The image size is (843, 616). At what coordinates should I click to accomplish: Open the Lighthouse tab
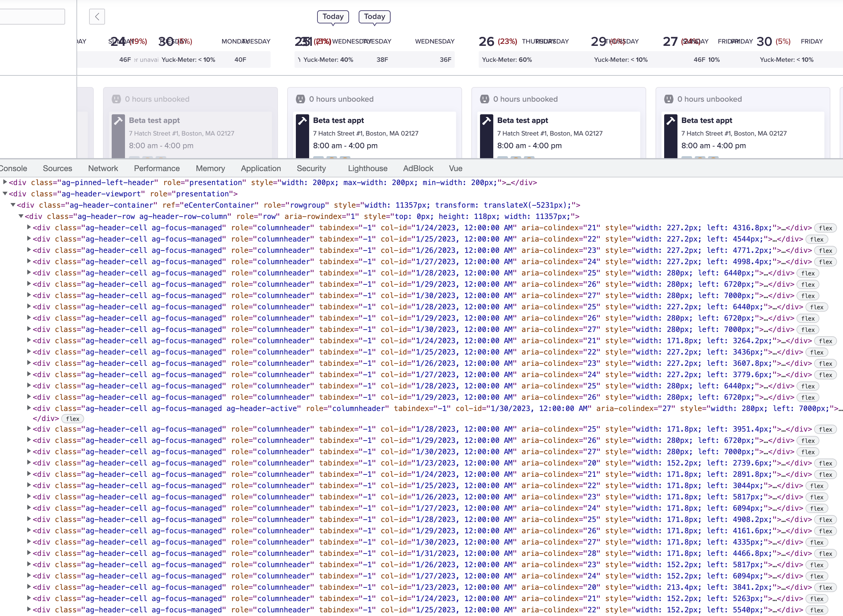[x=367, y=168]
